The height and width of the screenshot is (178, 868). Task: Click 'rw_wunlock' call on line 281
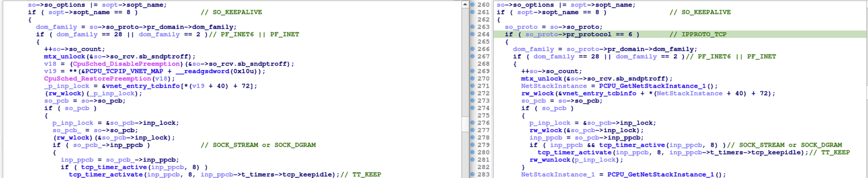(x=550, y=160)
